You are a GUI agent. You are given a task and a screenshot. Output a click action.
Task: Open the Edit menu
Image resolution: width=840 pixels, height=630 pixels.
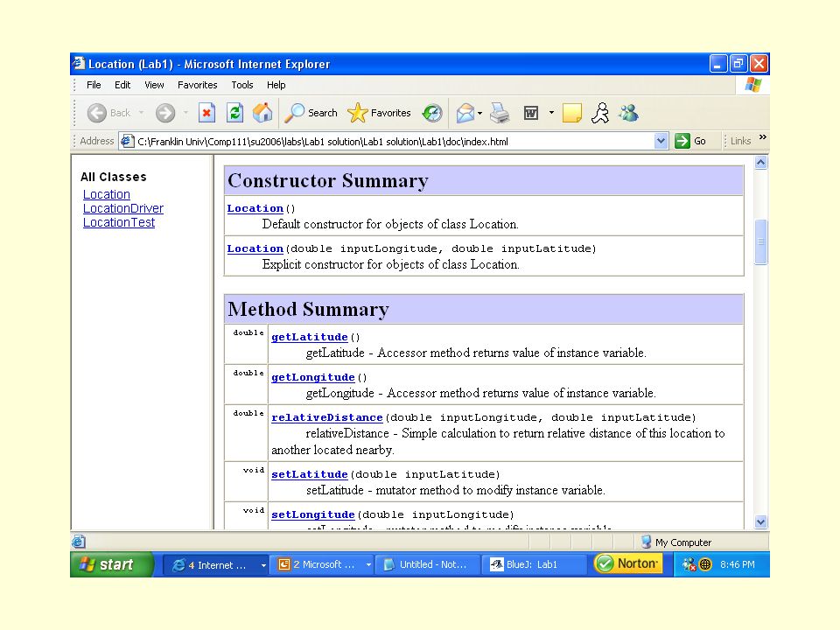point(122,85)
